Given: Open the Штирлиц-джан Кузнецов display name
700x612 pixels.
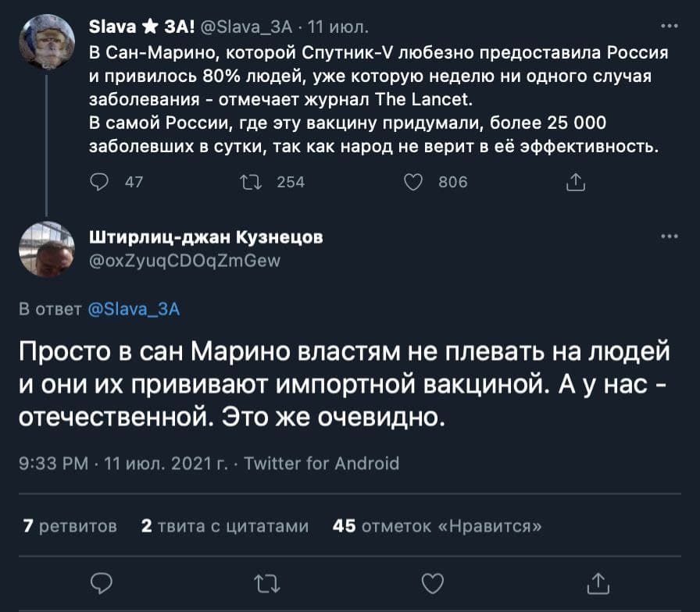Looking at the screenshot, I should (x=206, y=237).
